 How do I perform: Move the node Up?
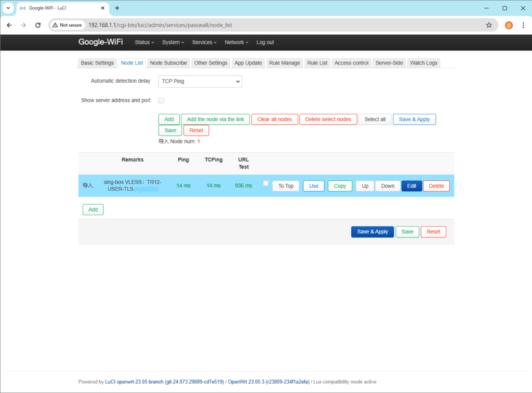(x=365, y=186)
